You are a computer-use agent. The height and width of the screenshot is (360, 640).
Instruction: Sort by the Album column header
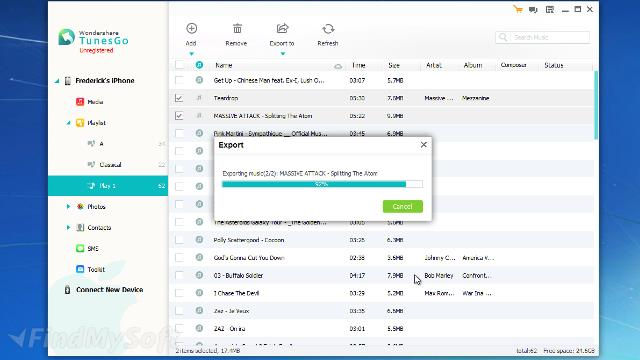tap(473, 65)
